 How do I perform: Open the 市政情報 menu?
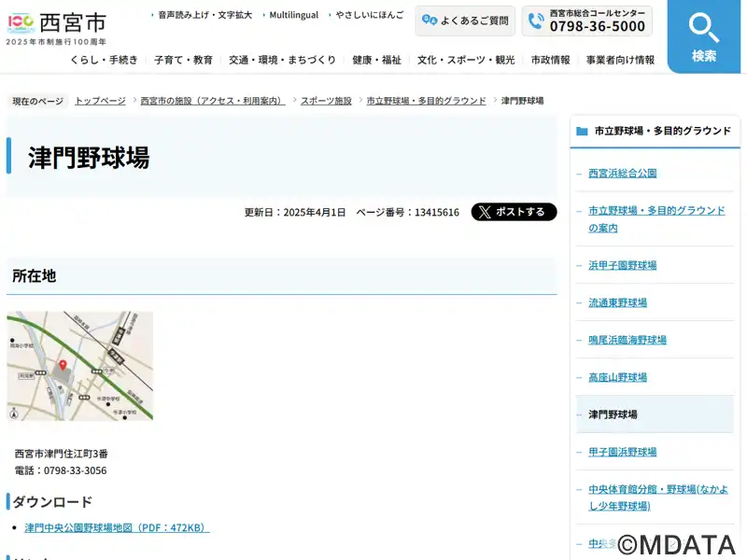550,60
